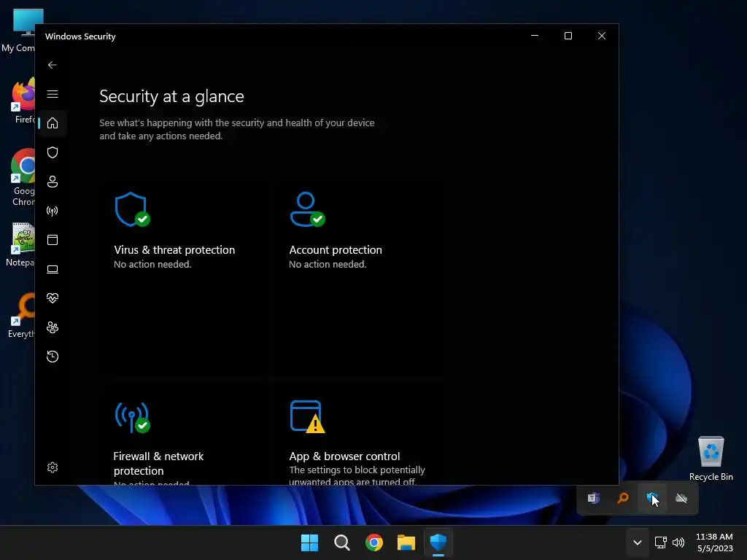
Task: Open Virus & threat protection heading
Action: click(x=174, y=250)
